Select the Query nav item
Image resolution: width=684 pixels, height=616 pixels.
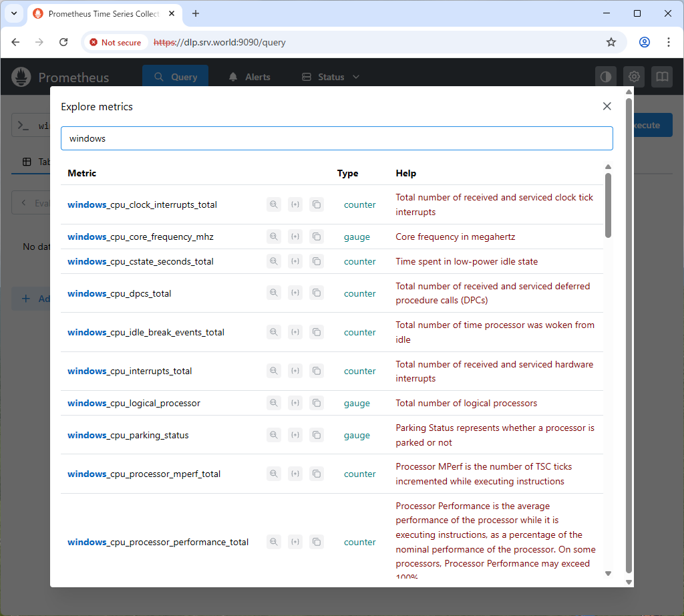[x=175, y=77]
